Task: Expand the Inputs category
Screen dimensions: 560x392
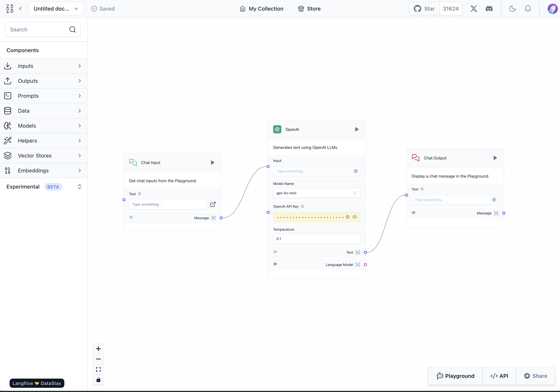Action: tap(44, 66)
